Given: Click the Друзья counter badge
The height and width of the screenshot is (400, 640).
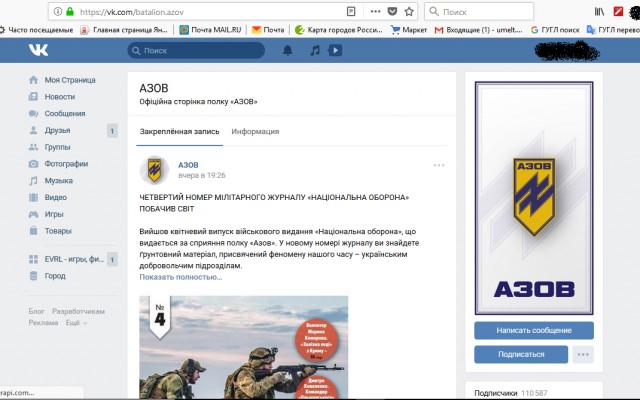Looking at the screenshot, I should 112,131.
